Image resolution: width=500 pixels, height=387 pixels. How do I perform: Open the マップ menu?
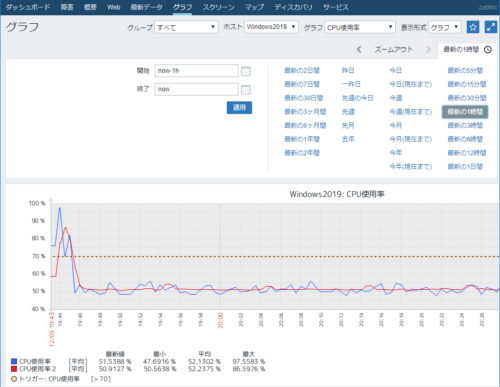[x=254, y=7]
